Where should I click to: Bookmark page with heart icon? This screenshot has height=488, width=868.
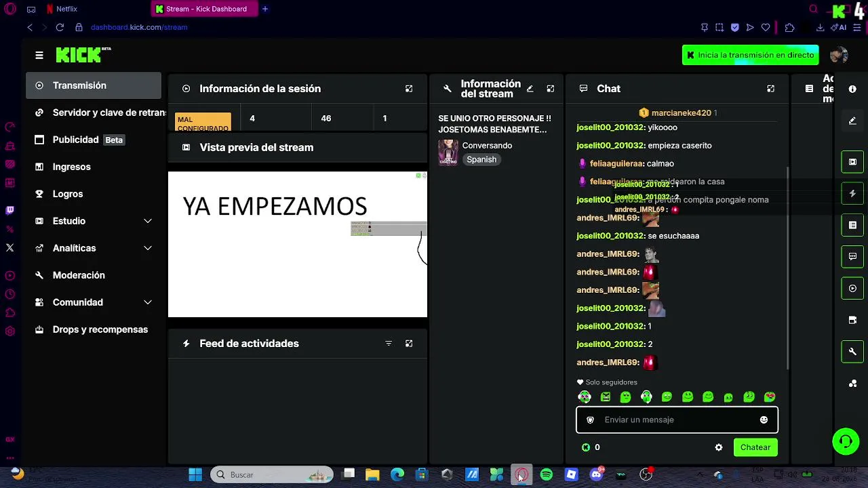coord(766,28)
